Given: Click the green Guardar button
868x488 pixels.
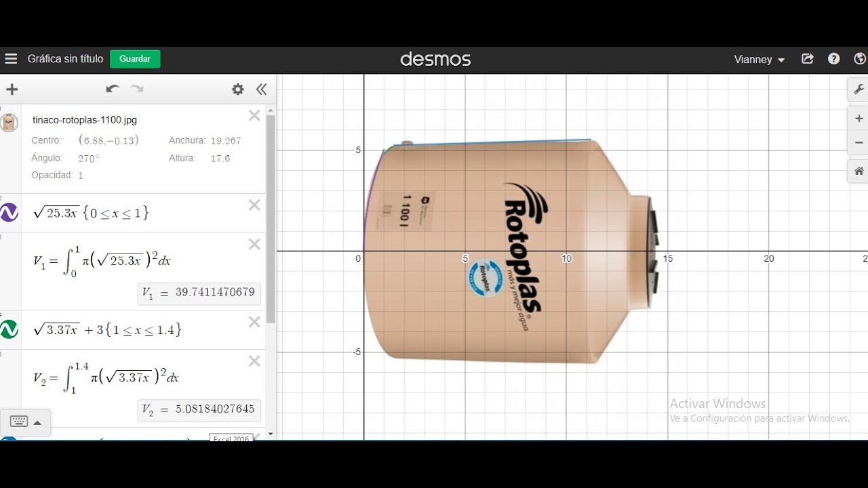Looking at the screenshot, I should 135,59.
